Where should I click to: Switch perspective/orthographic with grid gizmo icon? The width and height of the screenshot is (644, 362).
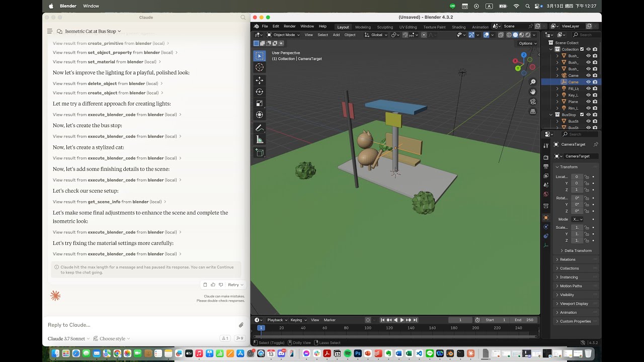point(533,112)
